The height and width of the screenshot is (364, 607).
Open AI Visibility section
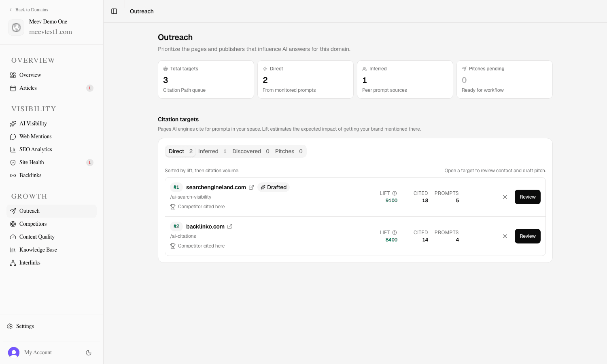[x=51, y=123]
